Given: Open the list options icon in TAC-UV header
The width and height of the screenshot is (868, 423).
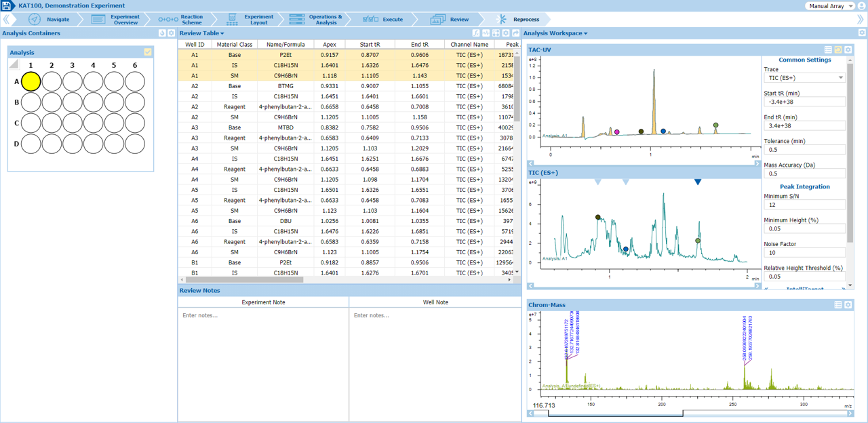Looking at the screenshot, I should [828, 50].
